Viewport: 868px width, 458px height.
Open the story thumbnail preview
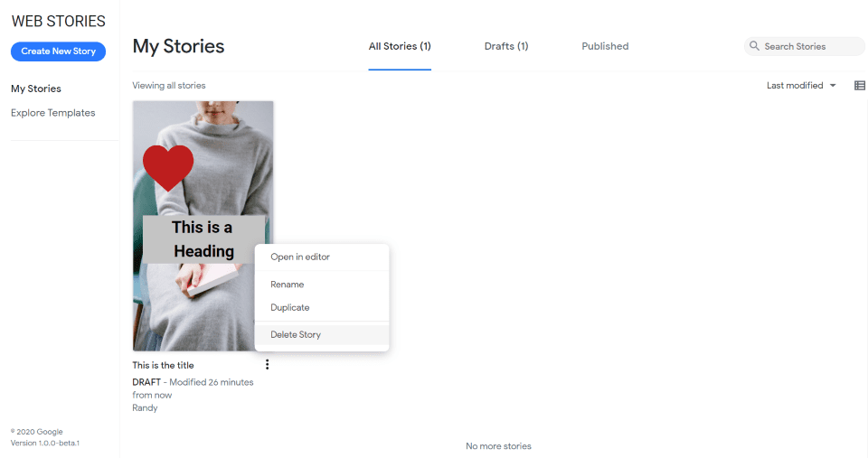(203, 226)
